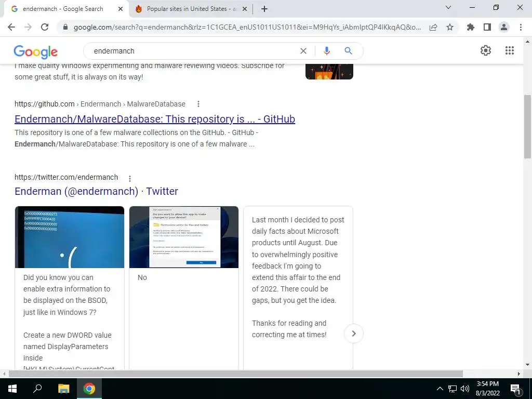
Task: Open the UAC dialog tweet thumbnail
Action: (184, 237)
